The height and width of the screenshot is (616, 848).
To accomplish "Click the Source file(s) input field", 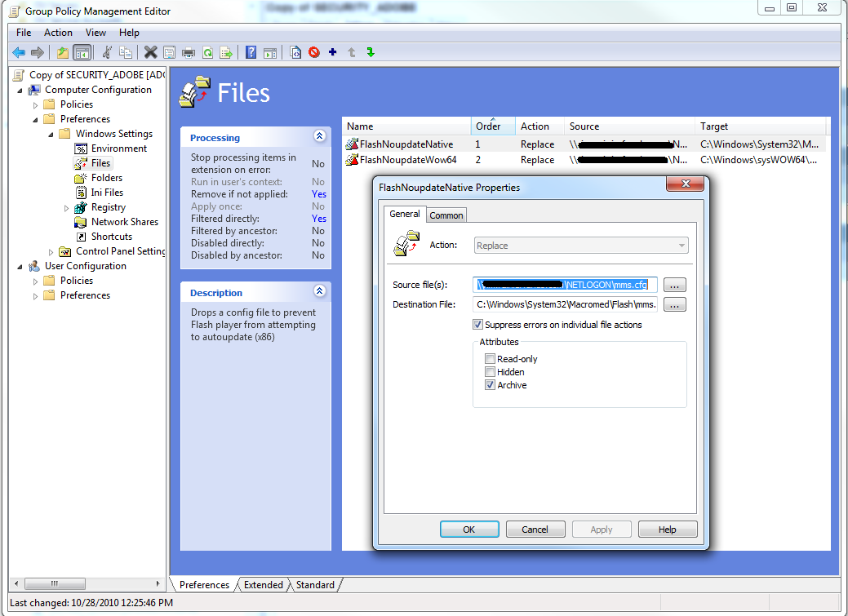I will point(565,285).
